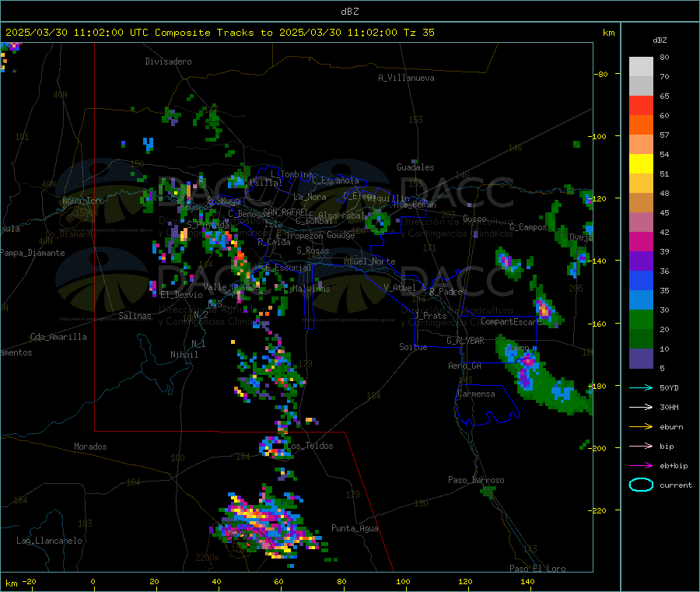This screenshot has height=592, width=700.
Task: Click the A_Villanueva map label
Action: (406, 78)
